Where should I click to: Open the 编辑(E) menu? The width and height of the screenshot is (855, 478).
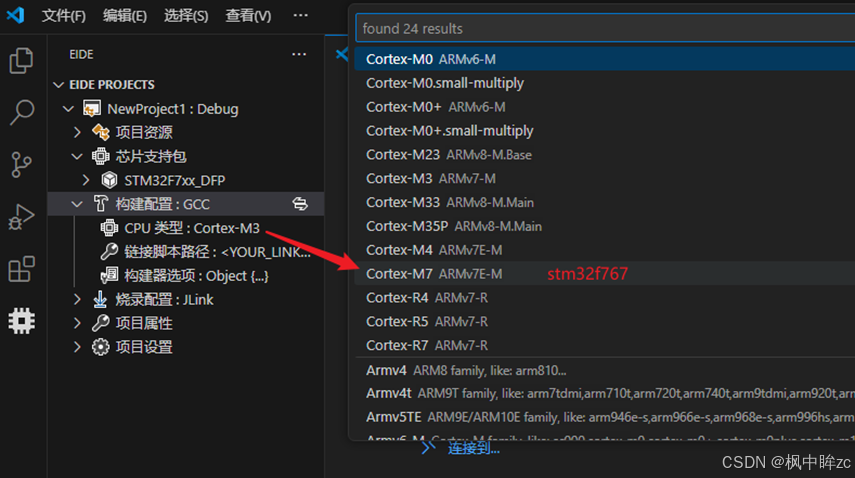point(125,16)
